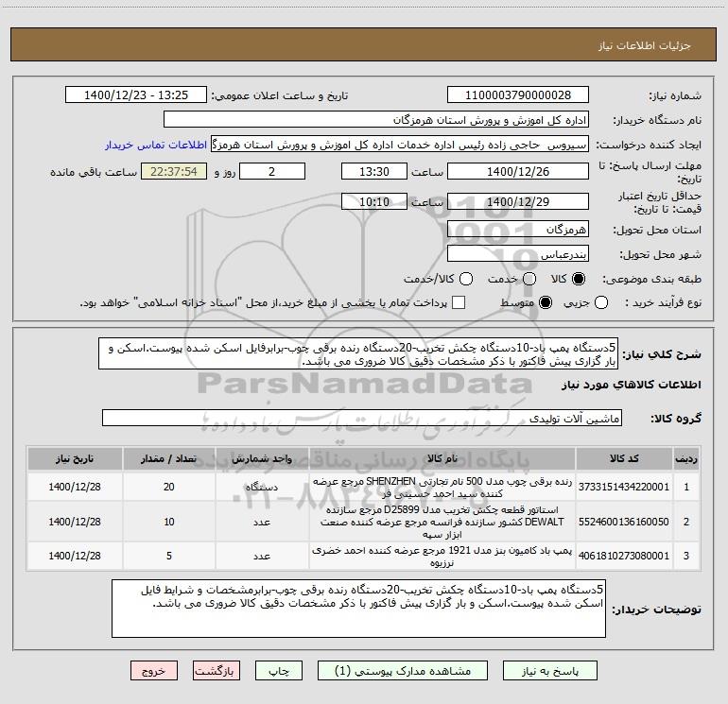728x704 pixels.
Task: Click quantity 5 in row 3
Action: (169, 556)
